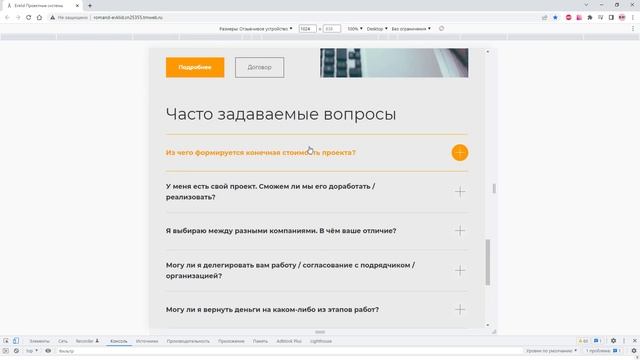Open the Память tab
Viewport: 640px width, 360px height.
260,341
